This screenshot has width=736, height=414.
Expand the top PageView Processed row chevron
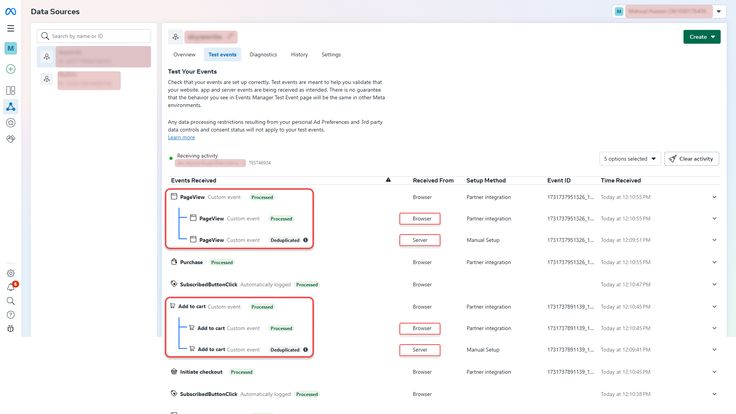(714, 197)
